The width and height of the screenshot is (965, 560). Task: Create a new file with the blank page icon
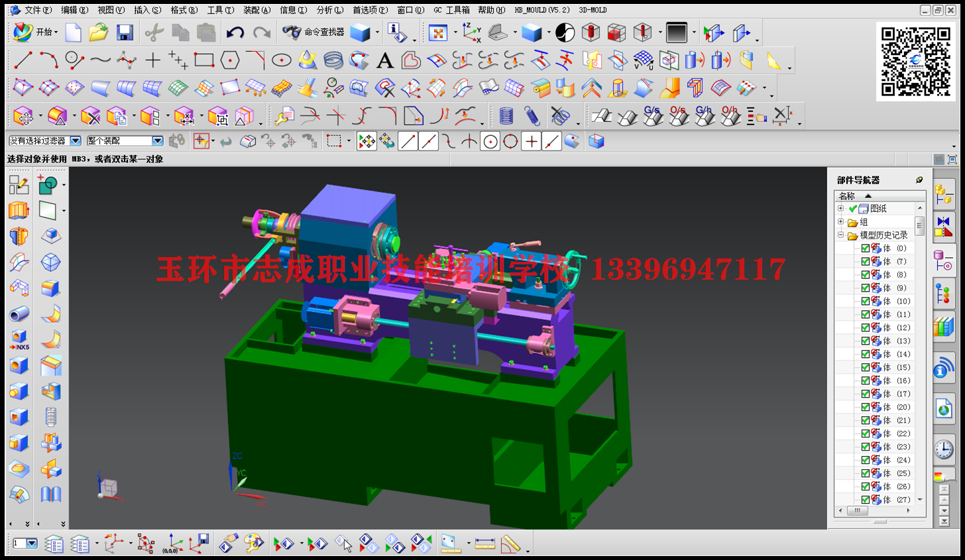click(x=74, y=32)
